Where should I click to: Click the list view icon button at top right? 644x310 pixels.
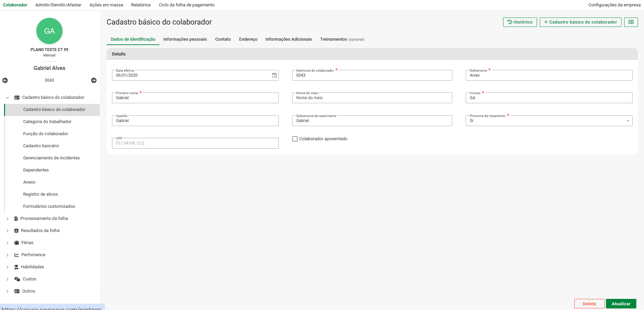pos(631,22)
